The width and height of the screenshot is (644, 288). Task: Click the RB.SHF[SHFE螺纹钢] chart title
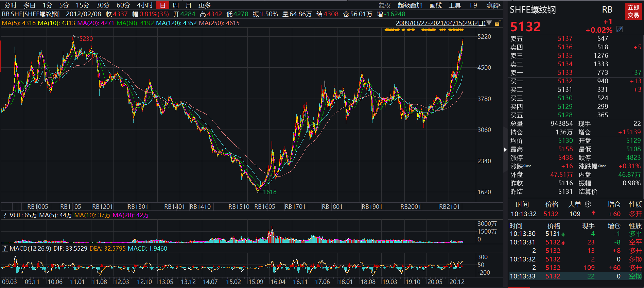31,14
